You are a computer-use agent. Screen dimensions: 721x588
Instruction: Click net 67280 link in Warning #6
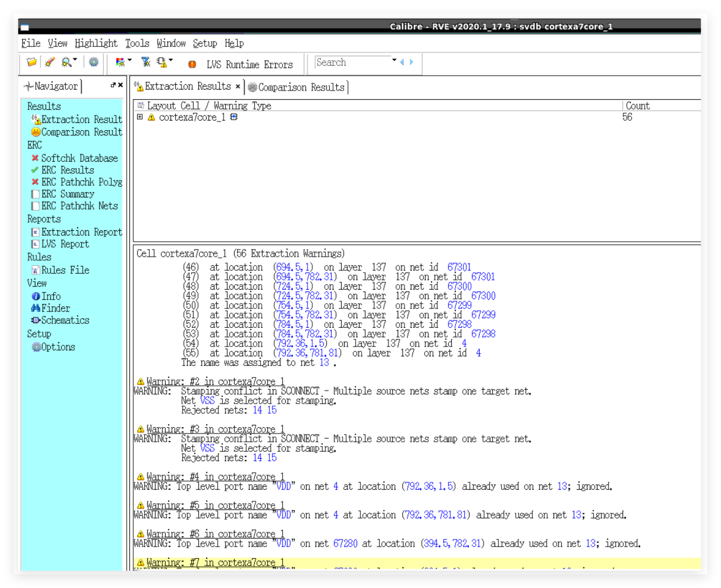[x=345, y=544]
